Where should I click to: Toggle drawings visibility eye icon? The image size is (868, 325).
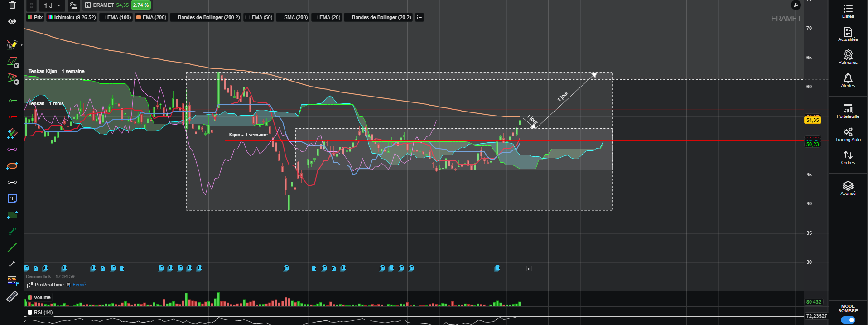(x=12, y=21)
